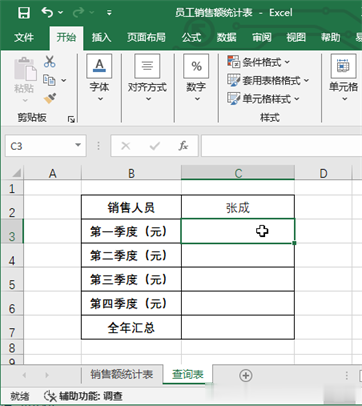The width and height of the screenshot is (362, 406).
Task: Open the 帮助 ribbon tab
Action: click(331, 37)
